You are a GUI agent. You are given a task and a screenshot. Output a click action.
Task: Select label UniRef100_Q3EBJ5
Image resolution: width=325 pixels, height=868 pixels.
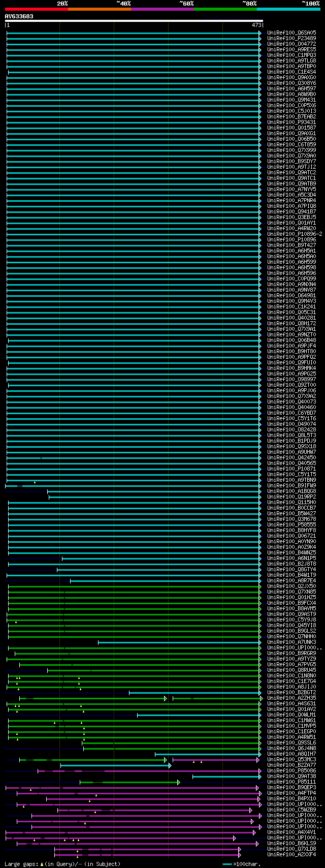[x=291, y=217]
